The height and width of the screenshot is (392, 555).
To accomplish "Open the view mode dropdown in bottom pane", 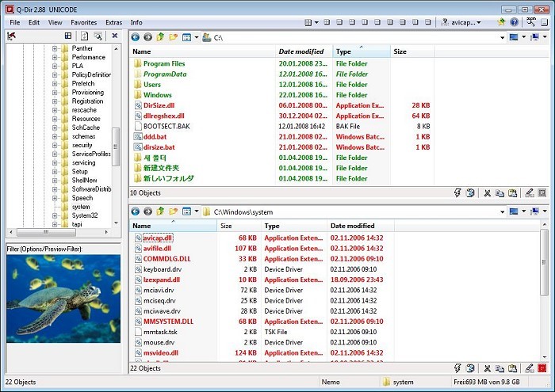I will (196, 211).
